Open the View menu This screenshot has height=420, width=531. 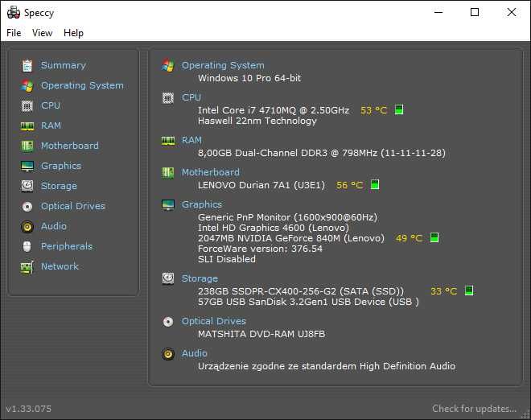click(42, 33)
